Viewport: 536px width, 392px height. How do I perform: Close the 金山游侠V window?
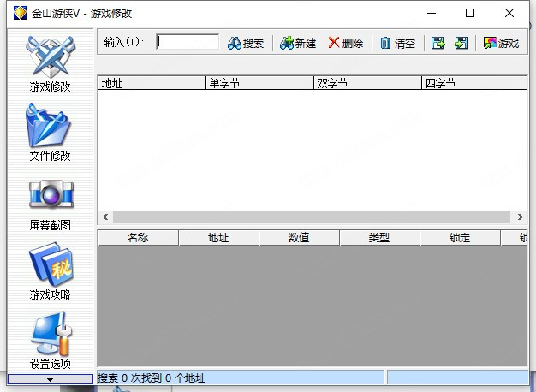tap(509, 13)
